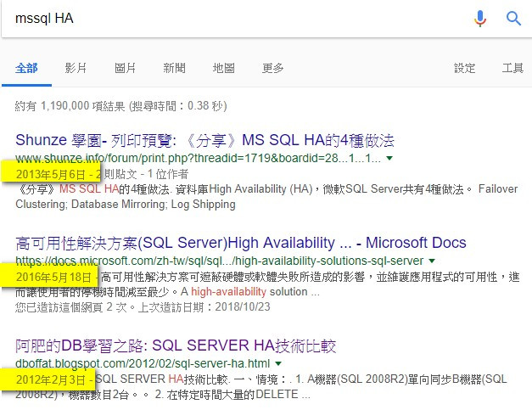Click the 上次造訪日期：2018/10/23 visit note
Screen dimensions: 532x410
coord(204,307)
